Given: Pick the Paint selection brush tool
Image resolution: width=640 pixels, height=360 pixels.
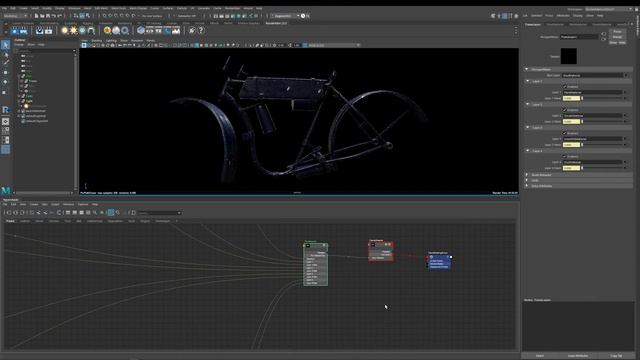Looking at the screenshot, I should tap(5, 62).
